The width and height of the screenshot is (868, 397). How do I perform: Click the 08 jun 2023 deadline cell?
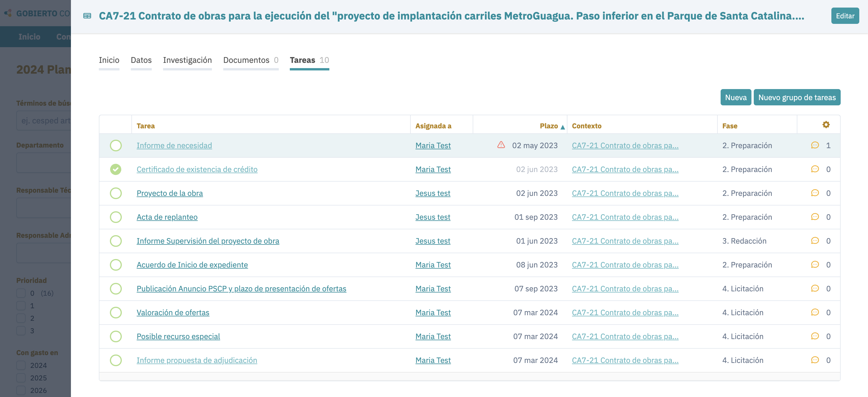(537, 265)
